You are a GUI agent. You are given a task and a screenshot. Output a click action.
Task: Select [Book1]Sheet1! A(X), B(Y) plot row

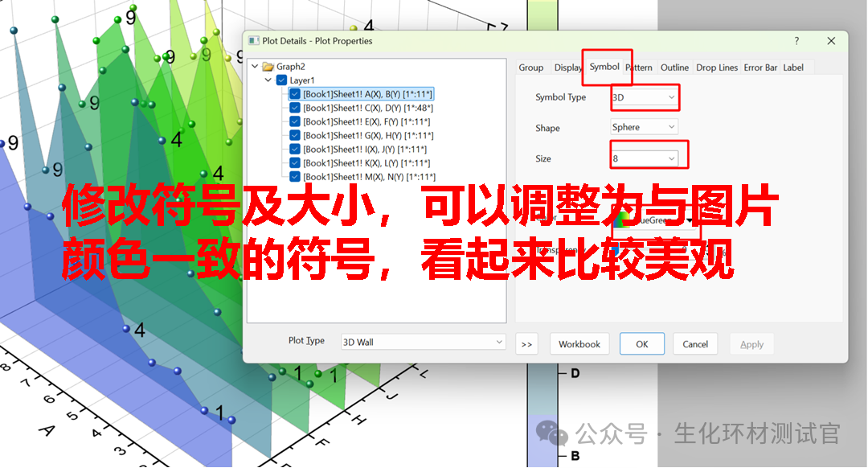point(367,94)
